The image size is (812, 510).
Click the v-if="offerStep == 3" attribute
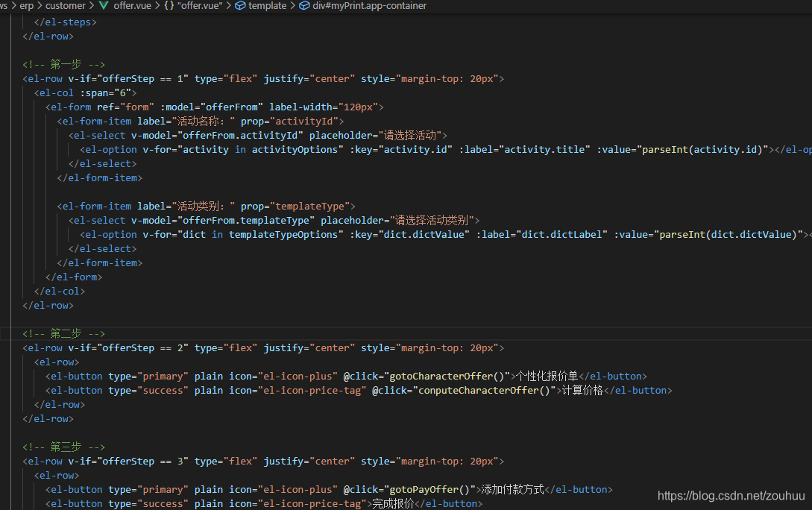(x=128, y=462)
